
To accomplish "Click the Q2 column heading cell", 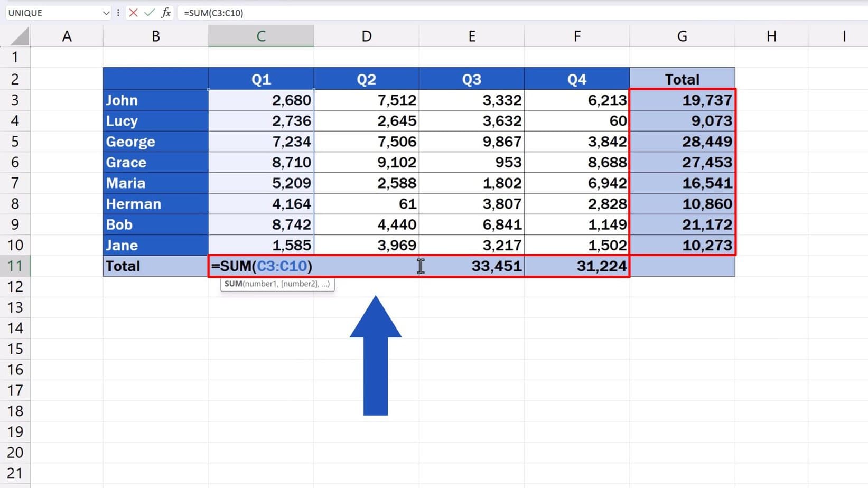I will (x=366, y=78).
